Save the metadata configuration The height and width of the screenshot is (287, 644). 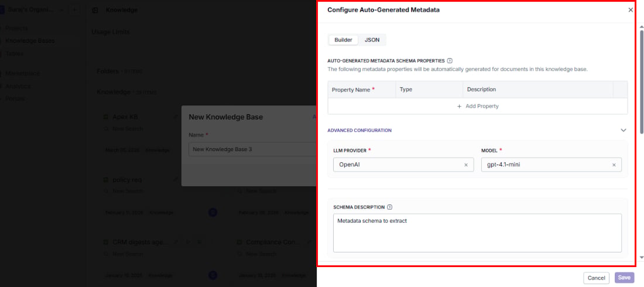pyautogui.click(x=624, y=278)
